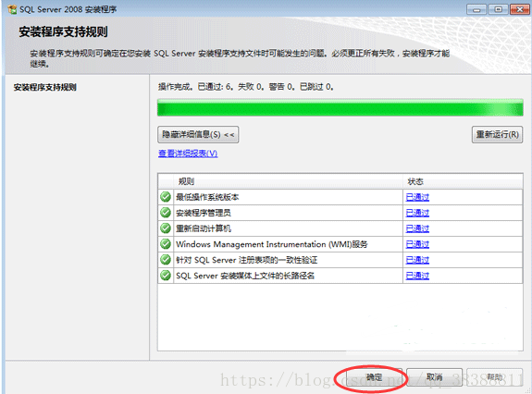Click green check icon for 注册表项一致性验证 rule
The image size is (532, 394).
[166, 260]
